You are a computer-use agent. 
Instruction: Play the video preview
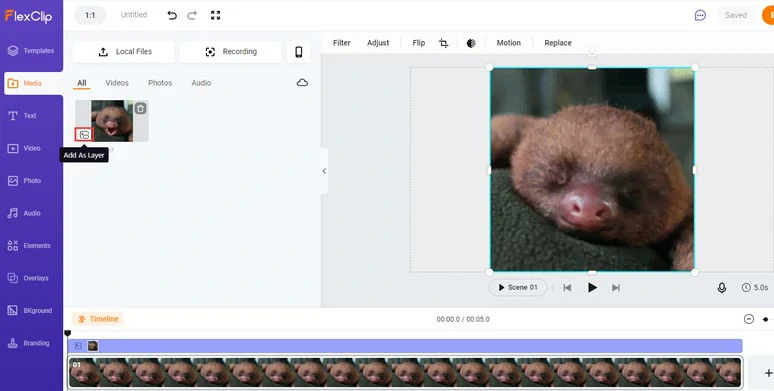pyautogui.click(x=592, y=287)
